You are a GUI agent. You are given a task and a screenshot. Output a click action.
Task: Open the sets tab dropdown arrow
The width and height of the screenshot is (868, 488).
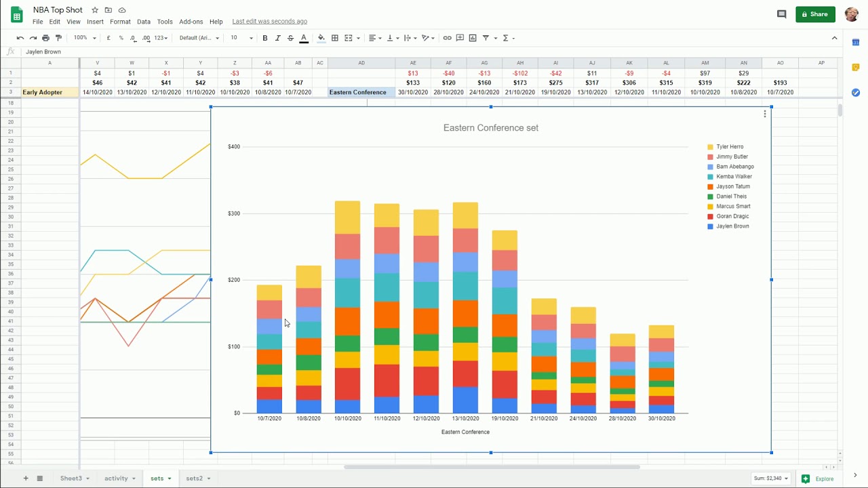click(170, 479)
